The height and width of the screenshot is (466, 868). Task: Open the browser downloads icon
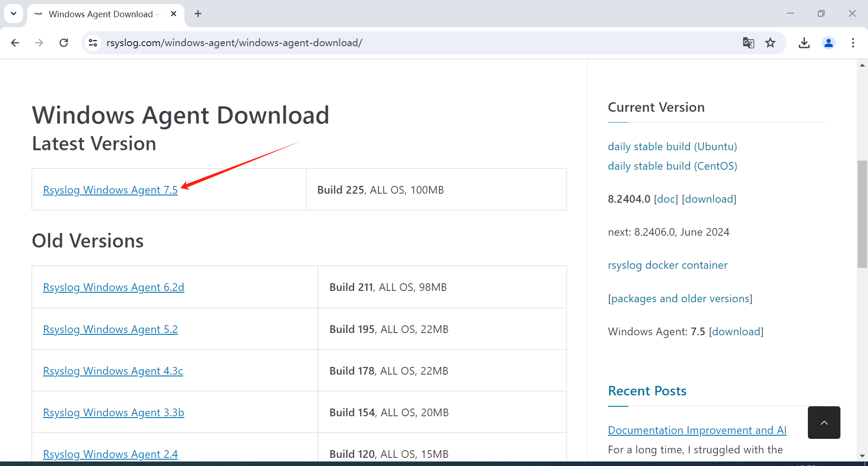(x=804, y=43)
